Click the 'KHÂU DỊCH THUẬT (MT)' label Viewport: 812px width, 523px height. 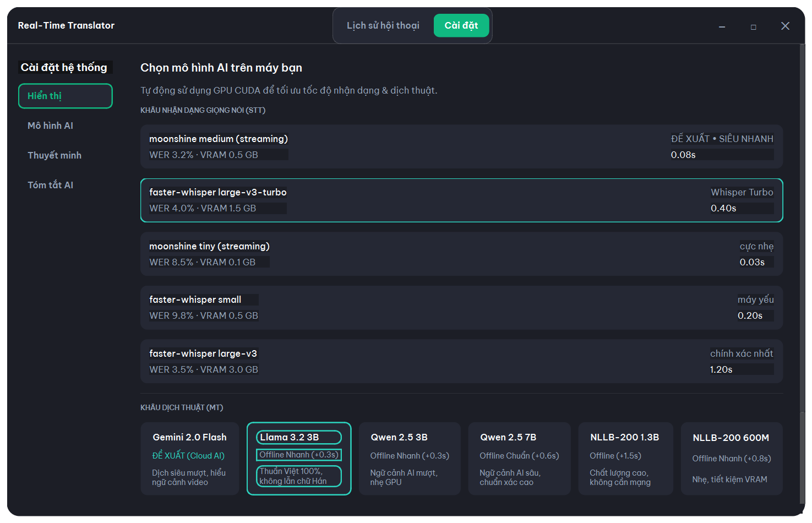click(182, 407)
